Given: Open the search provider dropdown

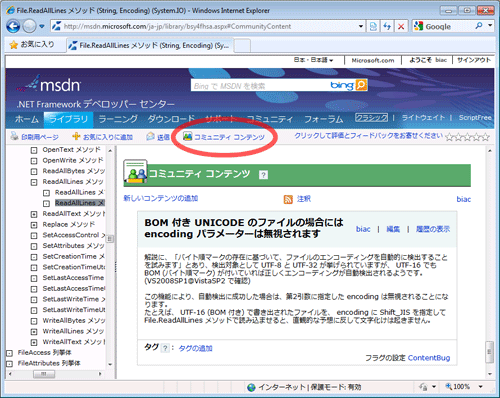Looking at the screenshot, I should [x=490, y=25].
